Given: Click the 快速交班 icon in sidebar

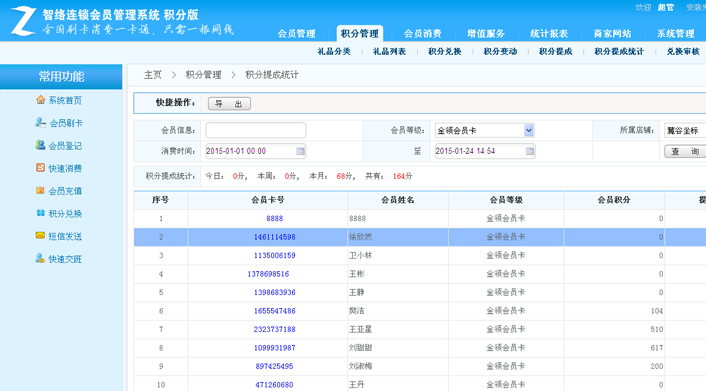Looking at the screenshot, I should click(x=40, y=258).
